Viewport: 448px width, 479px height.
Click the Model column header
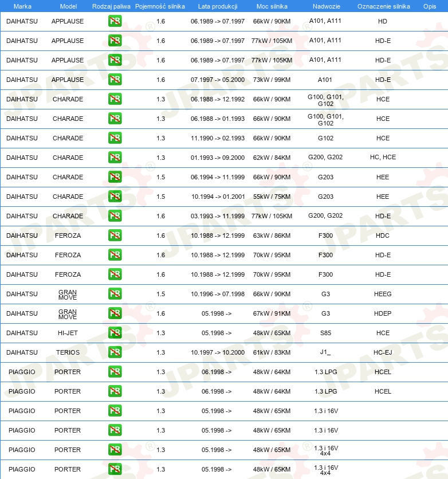68,6
